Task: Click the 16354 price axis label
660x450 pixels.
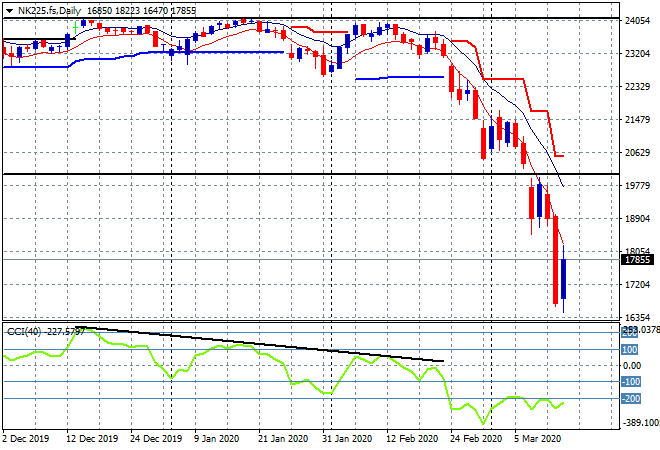Action: (637, 317)
